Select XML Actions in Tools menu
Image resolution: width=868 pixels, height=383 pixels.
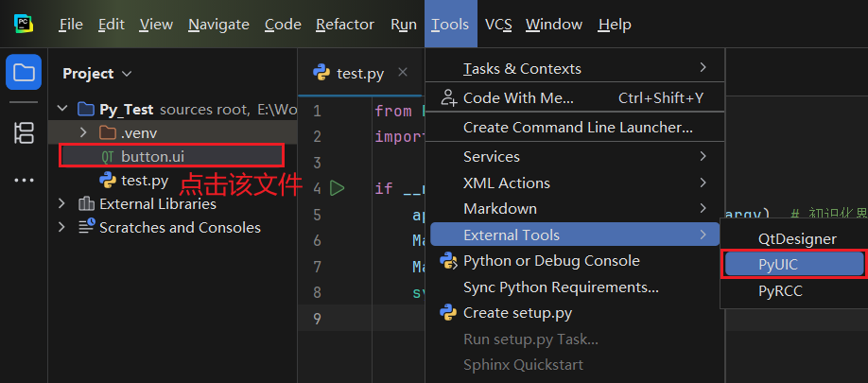[x=575, y=183]
